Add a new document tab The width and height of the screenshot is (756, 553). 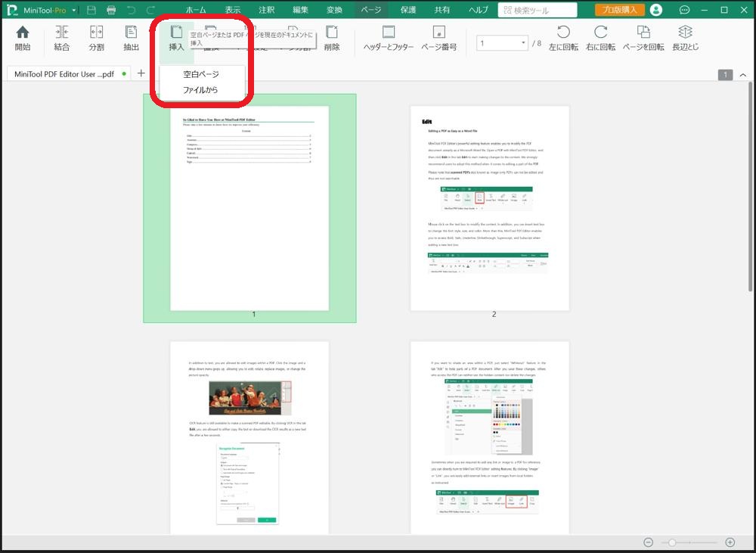coord(141,73)
